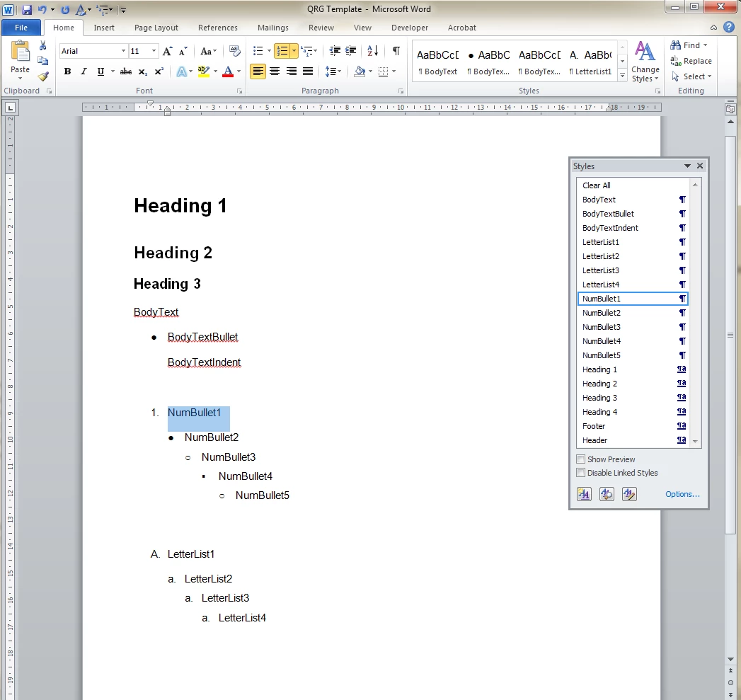Toggle Italic formatting

pyautogui.click(x=84, y=71)
